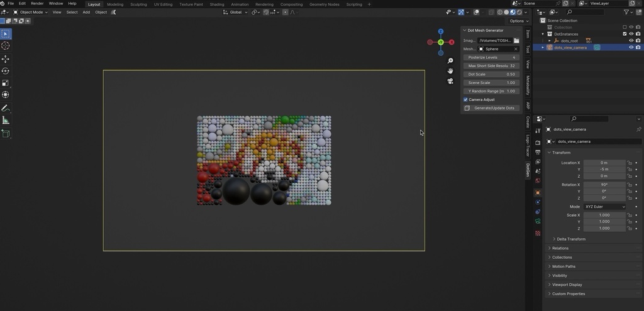The image size is (644, 311).
Task: Click the Blender logo menu
Action: (x=3, y=3)
